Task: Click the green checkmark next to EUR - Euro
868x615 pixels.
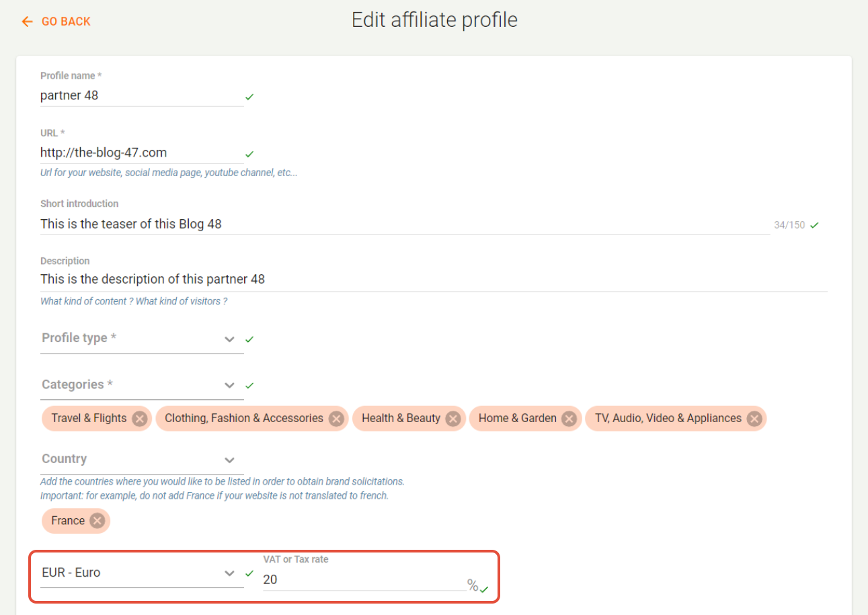Action: (249, 573)
